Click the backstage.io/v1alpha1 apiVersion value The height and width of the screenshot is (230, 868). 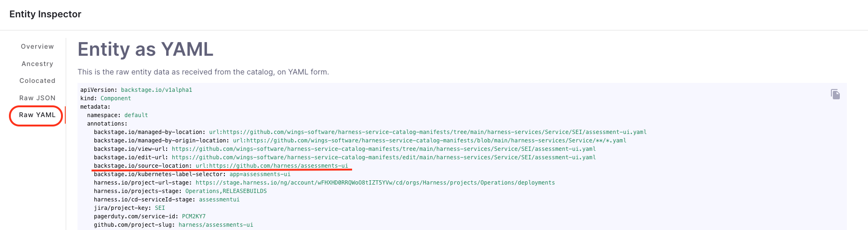(156, 90)
